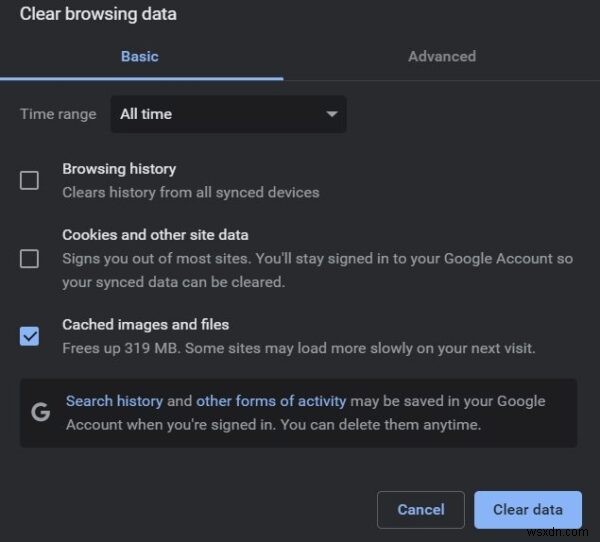Switch to the Advanced tab
The height and width of the screenshot is (542, 600).
pos(441,57)
